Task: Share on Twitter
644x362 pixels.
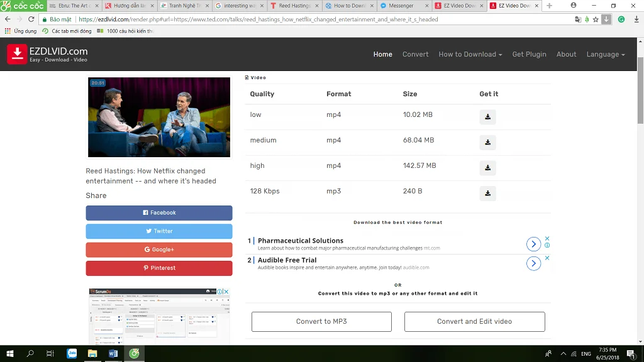Action: [x=159, y=231]
